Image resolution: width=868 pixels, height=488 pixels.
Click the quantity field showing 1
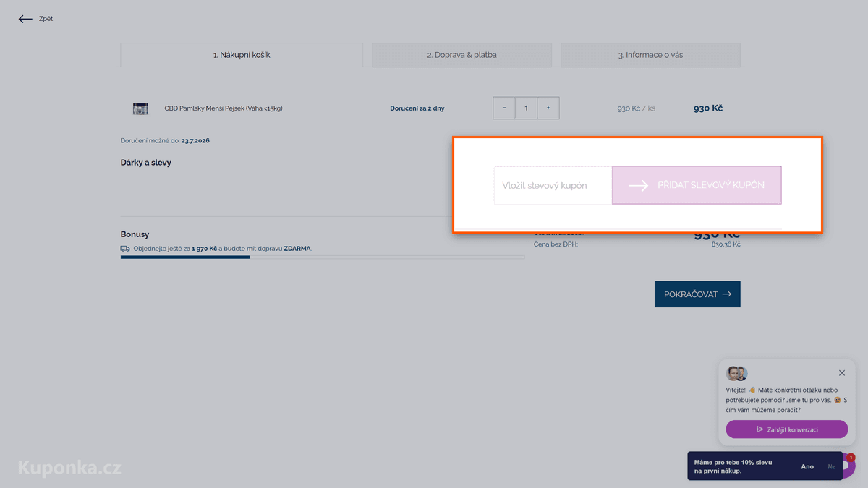526,108
